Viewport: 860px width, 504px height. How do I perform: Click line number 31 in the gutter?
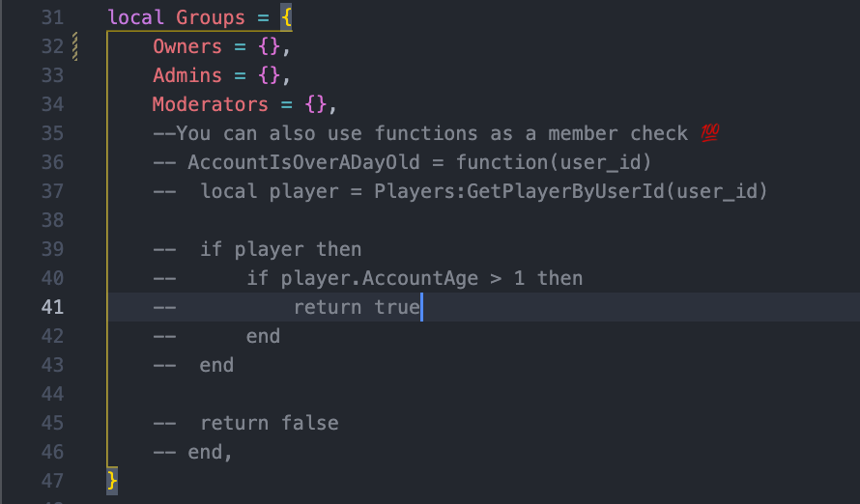coord(52,17)
